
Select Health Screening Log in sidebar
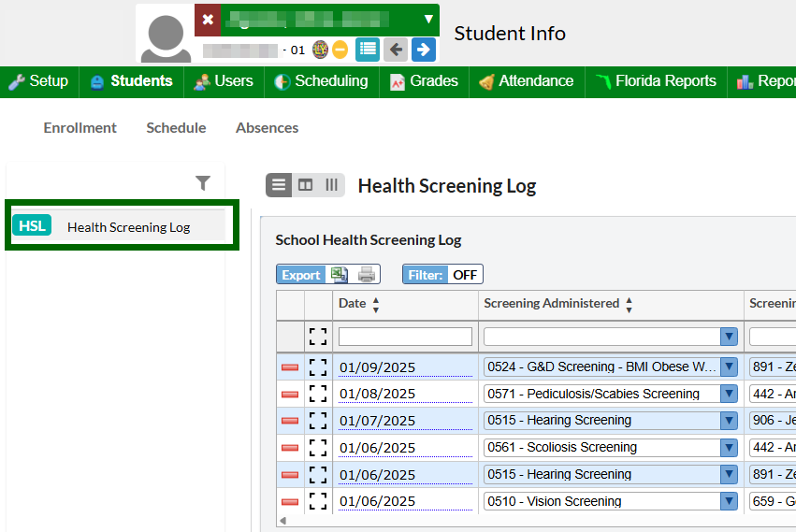118,226
